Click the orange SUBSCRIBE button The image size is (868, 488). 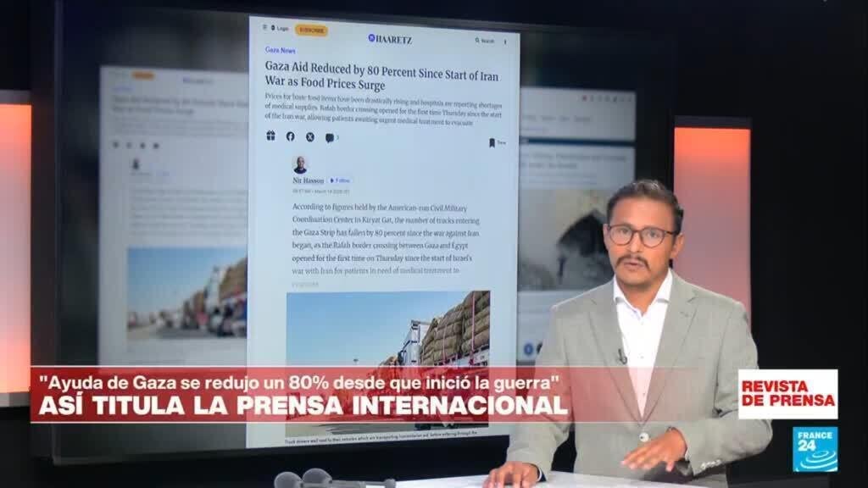click(x=313, y=30)
